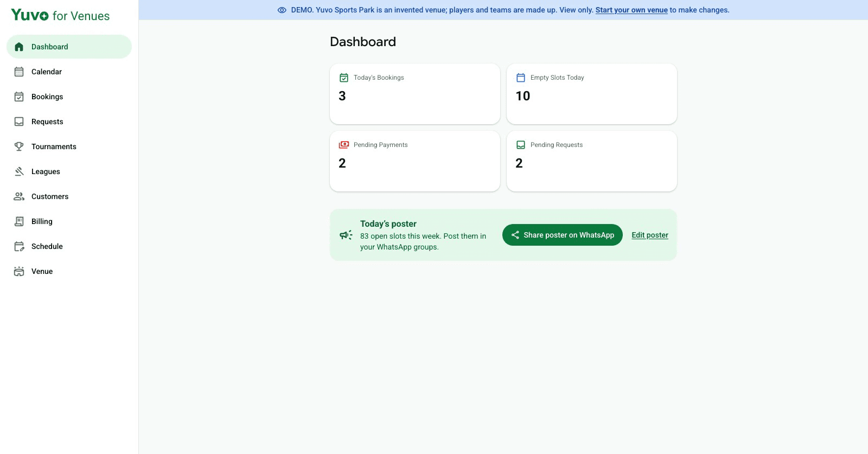Click the Yuvo for Venues logo

click(x=60, y=15)
